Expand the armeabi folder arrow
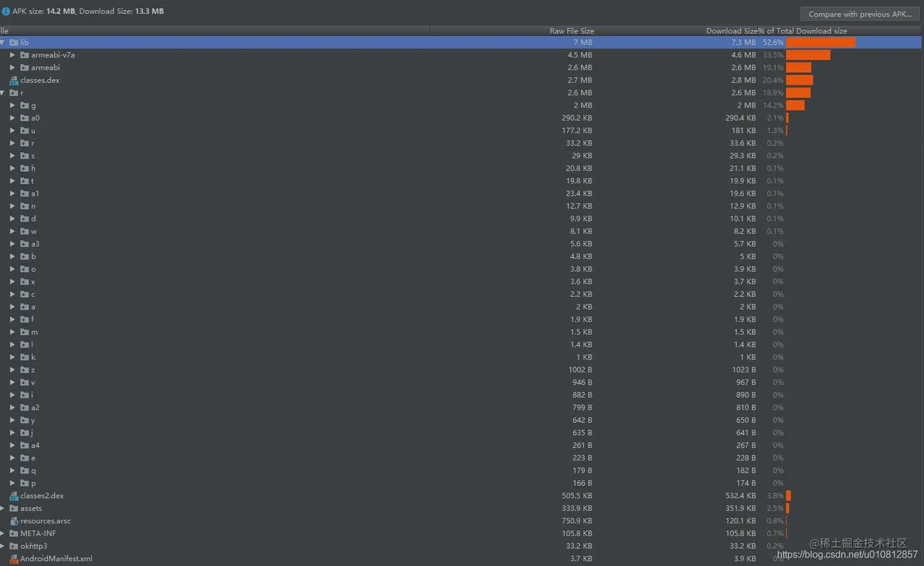This screenshot has height=566, width=924. click(x=12, y=67)
